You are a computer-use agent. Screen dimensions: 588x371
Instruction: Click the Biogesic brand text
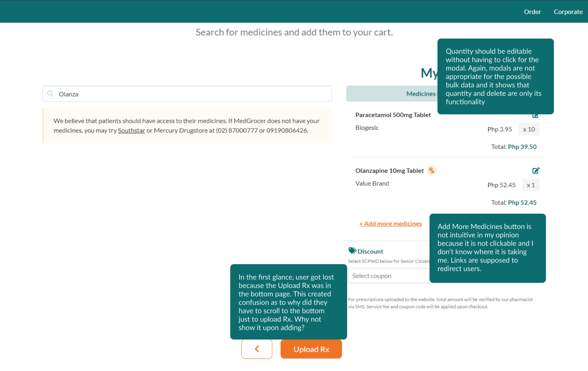pos(367,128)
